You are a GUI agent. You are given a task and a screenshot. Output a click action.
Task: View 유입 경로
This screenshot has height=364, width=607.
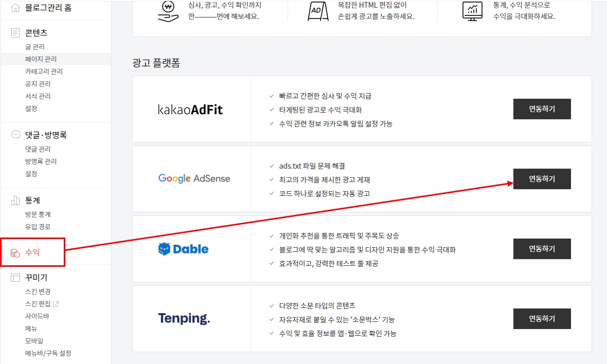(38, 227)
